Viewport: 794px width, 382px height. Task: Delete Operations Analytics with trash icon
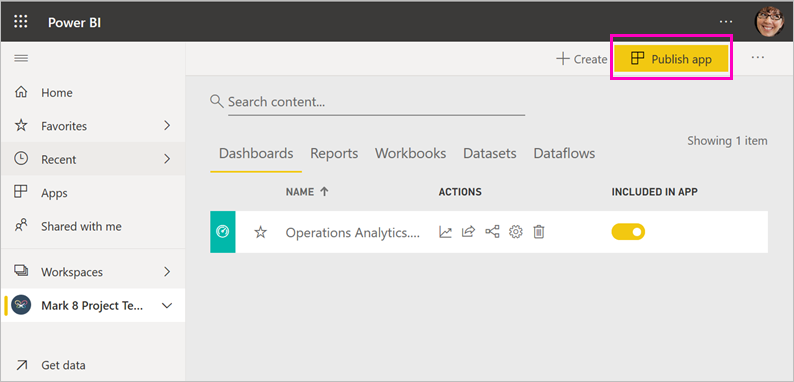pos(539,232)
